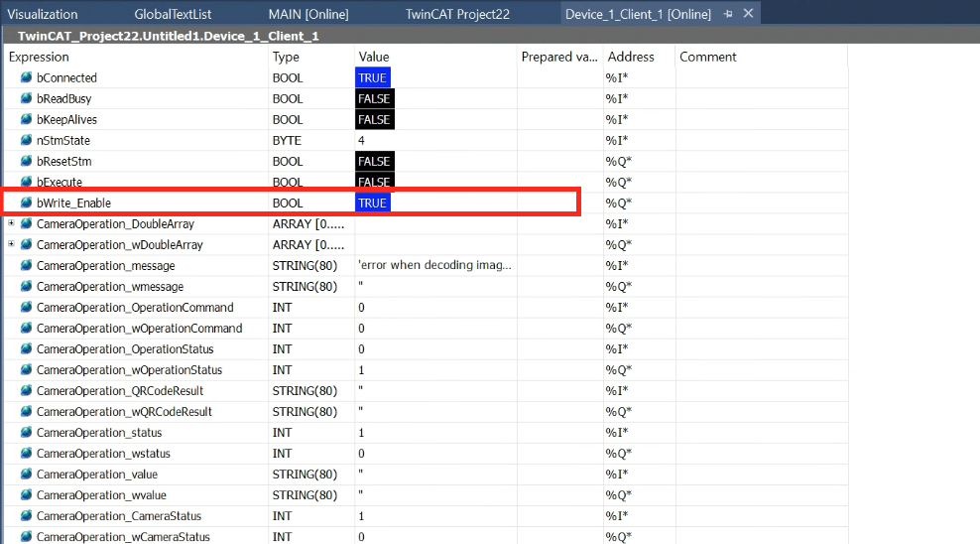The width and height of the screenshot is (980, 544).
Task: Click the variable icon beside bReadBusy
Action: pos(26,98)
